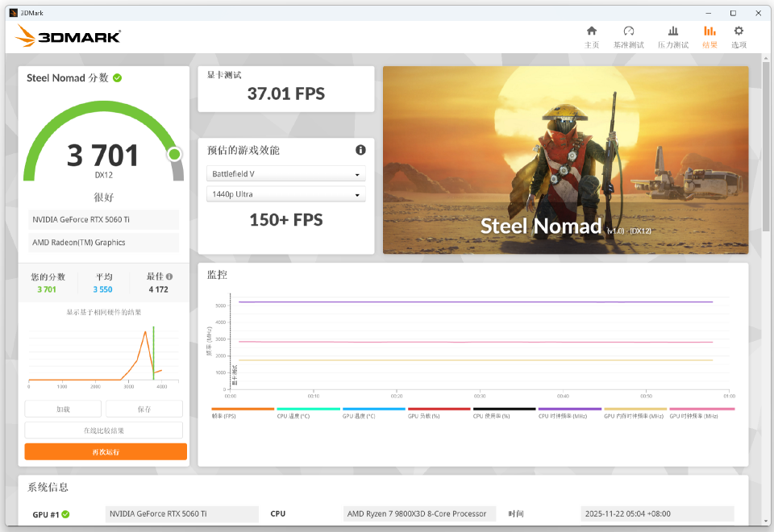
Task: Minimize the 3DMark window
Action: 709,13
